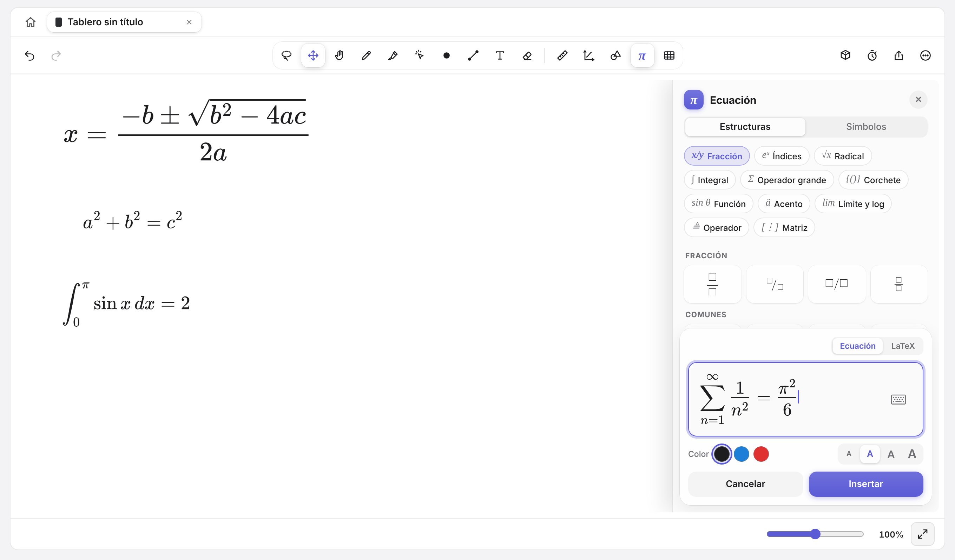Pick the blue color swatch
Screen dimensions: 955x560
click(741, 454)
